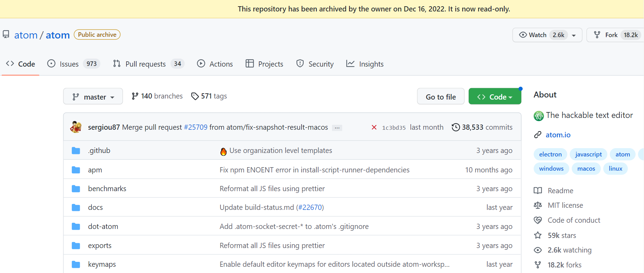Open the Projects tab
The height and width of the screenshot is (273, 644).
pyautogui.click(x=264, y=64)
